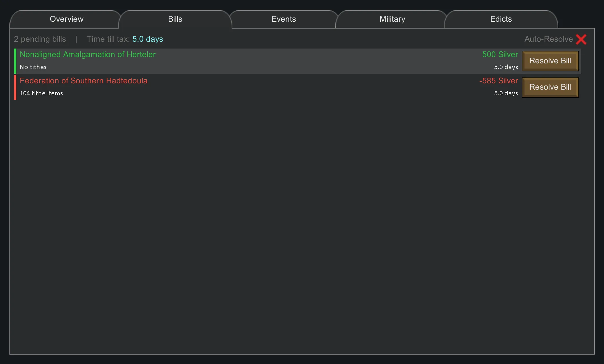The height and width of the screenshot is (364, 604).
Task: Switch to the Bills tab
Action: pyautogui.click(x=175, y=19)
